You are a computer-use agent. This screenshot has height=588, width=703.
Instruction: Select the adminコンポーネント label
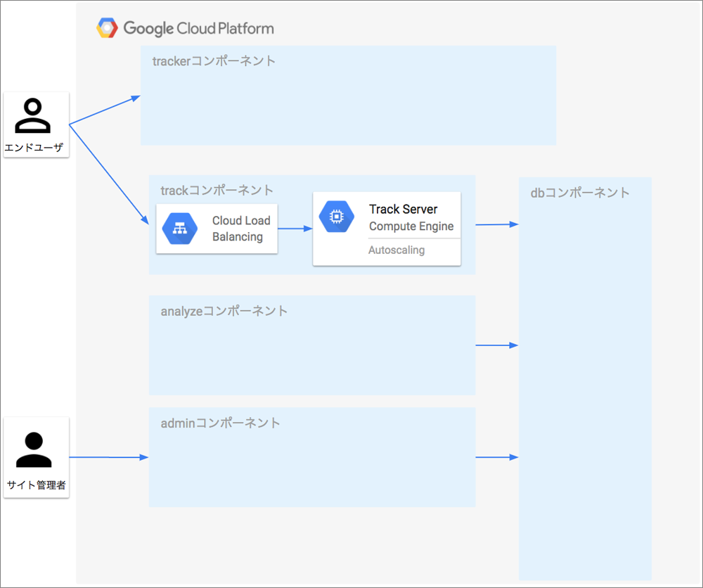pyautogui.click(x=221, y=423)
